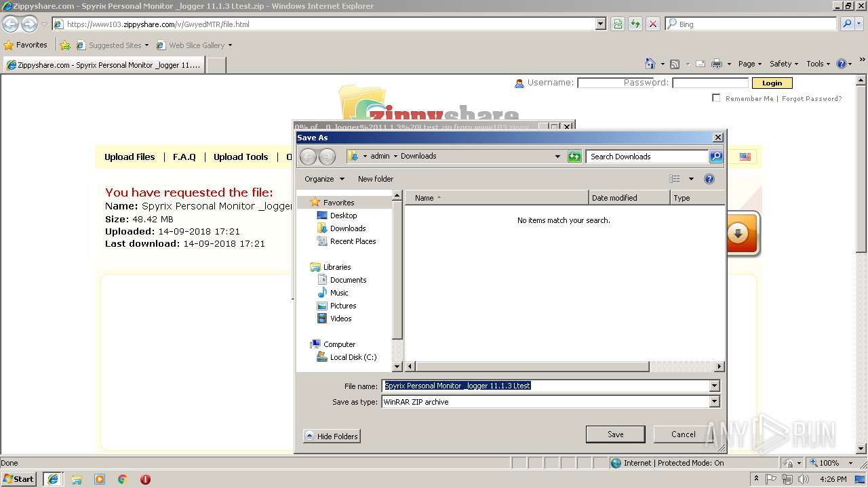Open the Favorites star button
Screen dimensions: 868x488
point(26,45)
